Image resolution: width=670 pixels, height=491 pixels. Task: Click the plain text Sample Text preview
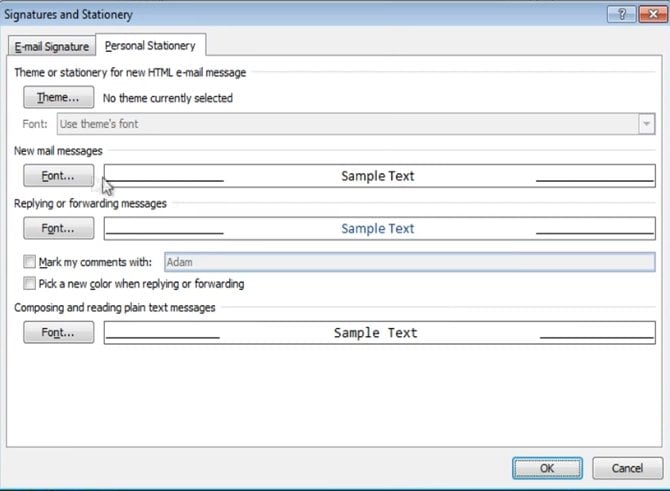point(379,333)
